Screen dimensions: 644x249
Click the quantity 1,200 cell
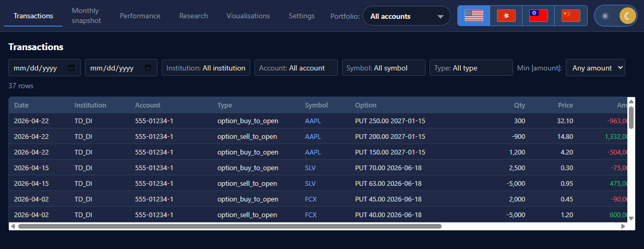[x=516, y=152]
